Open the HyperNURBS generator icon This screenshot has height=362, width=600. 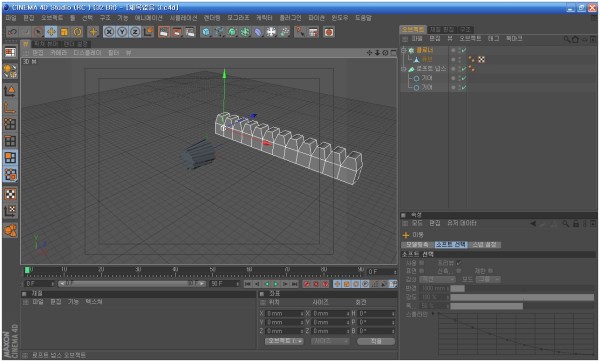pyautogui.click(x=232, y=32)
